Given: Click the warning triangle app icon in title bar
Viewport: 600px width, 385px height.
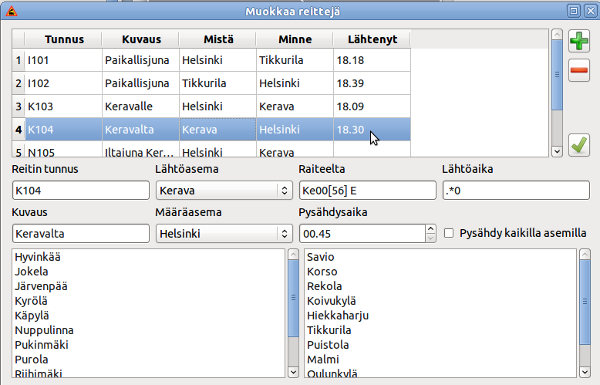Looking at the screenshot, I should [11, 11].
